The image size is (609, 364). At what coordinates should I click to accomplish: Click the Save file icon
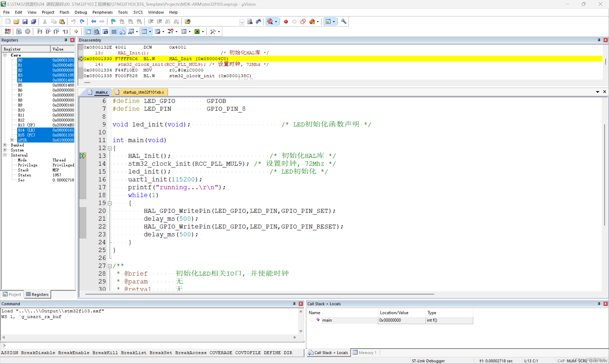25,22
